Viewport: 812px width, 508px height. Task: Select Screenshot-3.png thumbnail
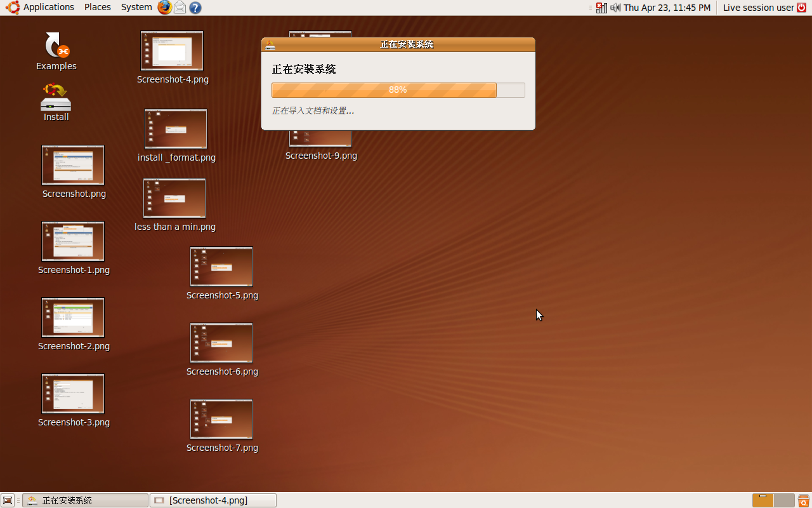(73, 394)
